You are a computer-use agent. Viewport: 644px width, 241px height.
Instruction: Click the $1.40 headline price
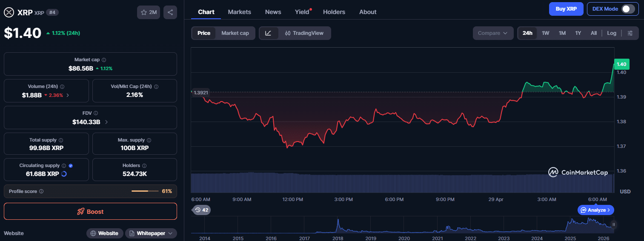tap(23, 33)
